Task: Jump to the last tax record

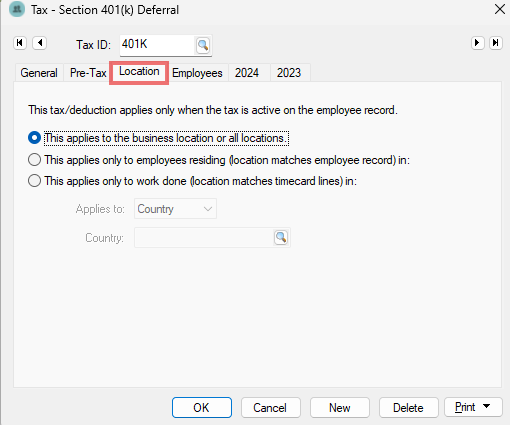Action: (x=496, y=43)
